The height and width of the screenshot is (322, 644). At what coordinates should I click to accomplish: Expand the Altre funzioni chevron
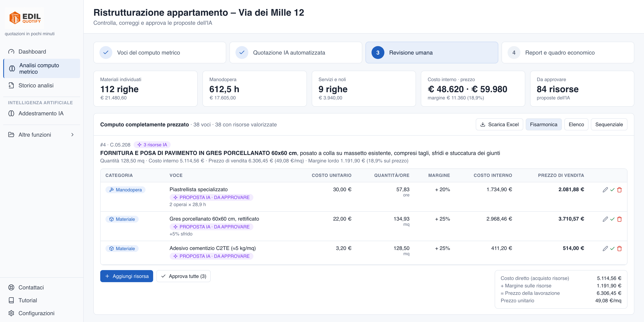(x=72, y=135)
